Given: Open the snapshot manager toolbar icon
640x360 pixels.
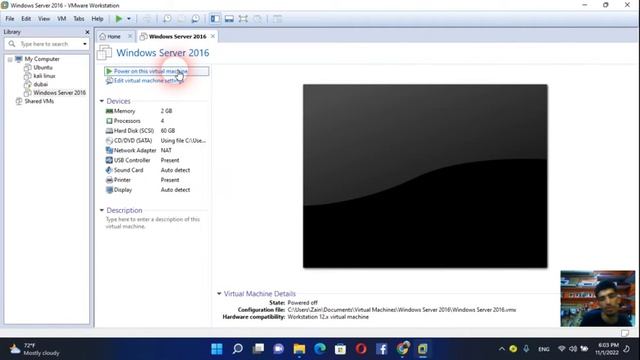Looking at the screenshot, I should tap(196, 19).
